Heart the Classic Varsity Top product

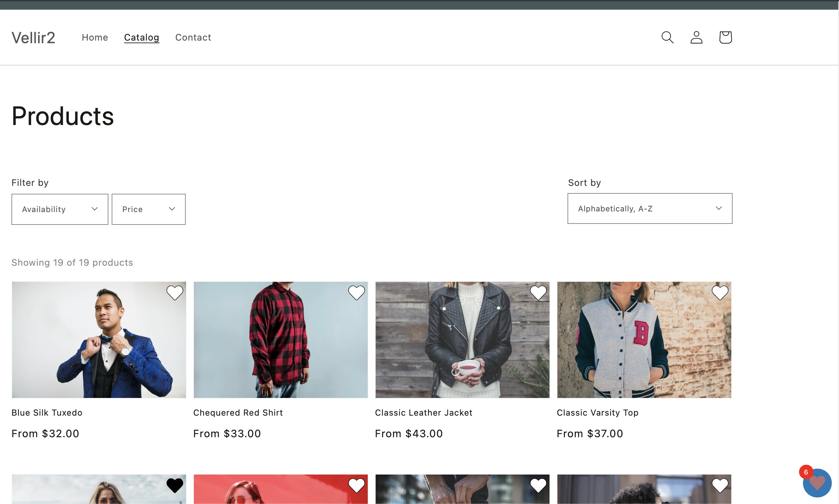(x=720, y=293)
